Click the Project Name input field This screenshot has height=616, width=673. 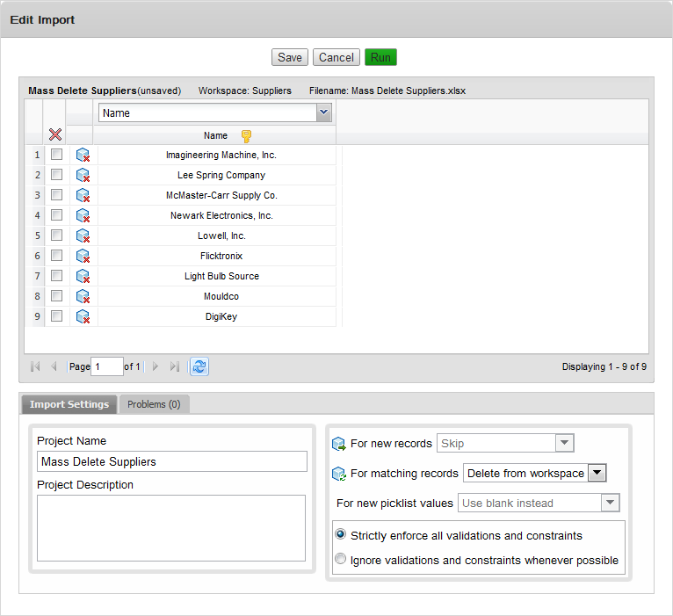(172, 461)
